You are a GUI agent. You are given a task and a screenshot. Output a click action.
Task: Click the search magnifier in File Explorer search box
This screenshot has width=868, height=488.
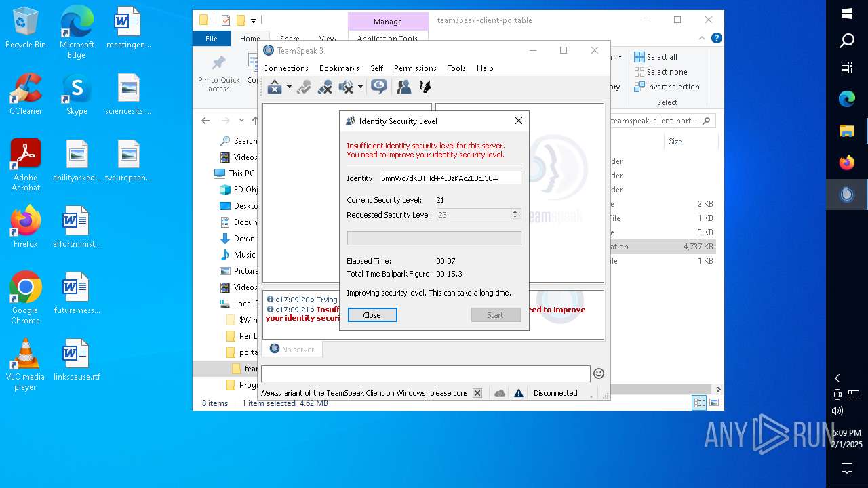[x=707, y=121]
